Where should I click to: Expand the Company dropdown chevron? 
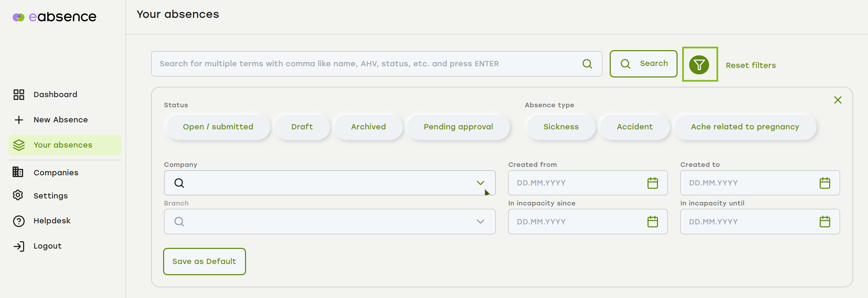[x=481, y=183]
